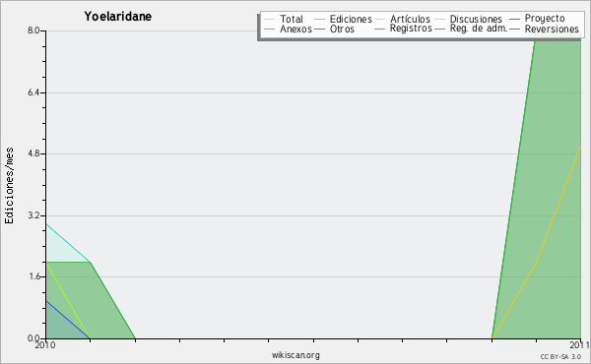Screen dimensions: 591x364
Task: Click the 8.0 y-axis tick value
Action: tap(33, 30)
